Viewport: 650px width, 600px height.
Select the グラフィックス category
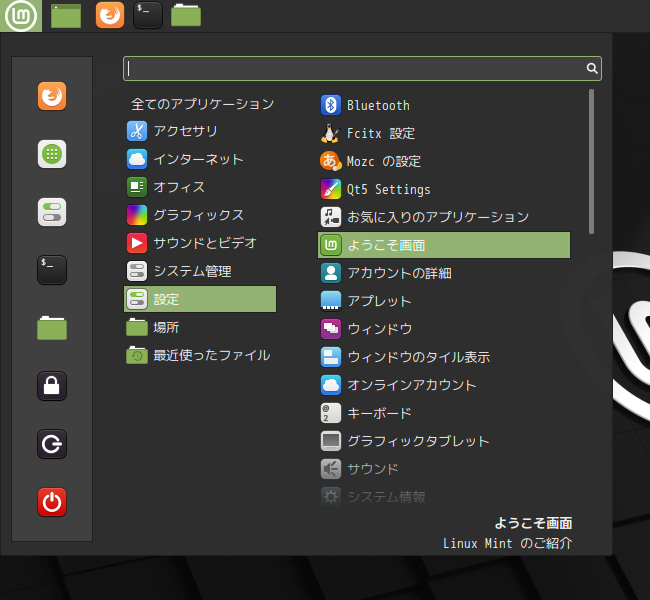coord(200,215)
